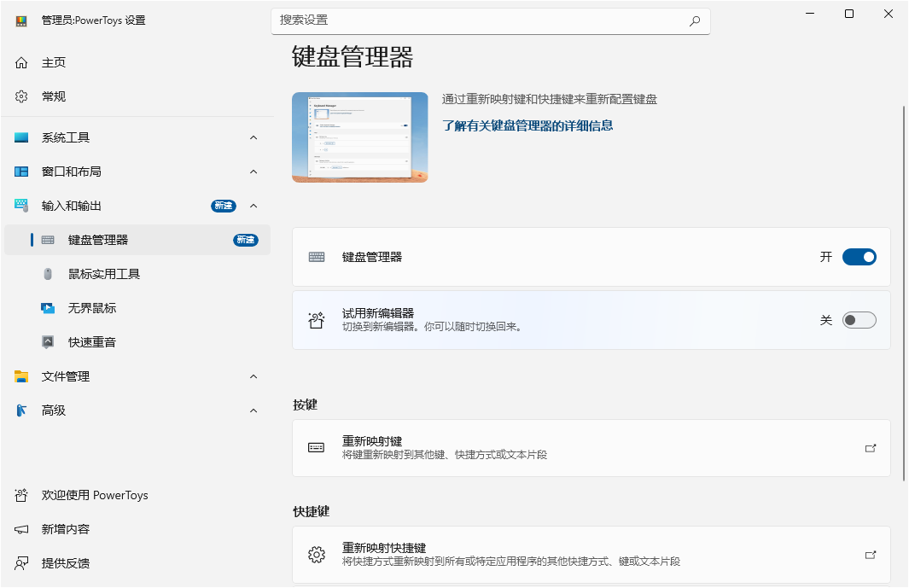The image size is (909, 588).
Task: Collapse the 输入和输出 section
Action: click(253, 206)
